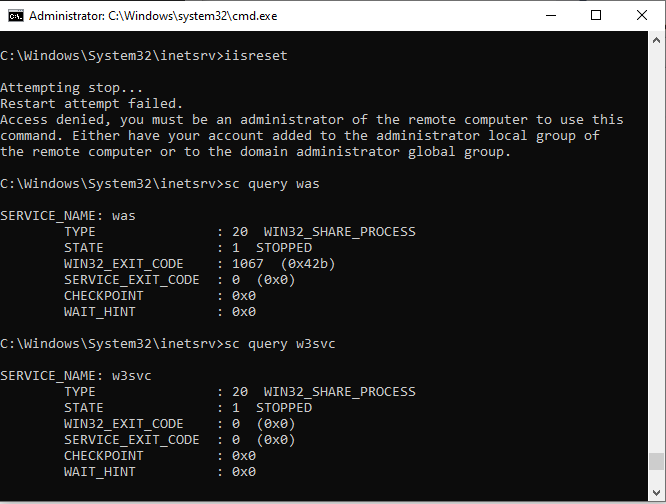Image resolution: width=666 pixels, height=504 pixels.
Task: Click the 'Access denied, you must be' line
Action: click(312, 120)
